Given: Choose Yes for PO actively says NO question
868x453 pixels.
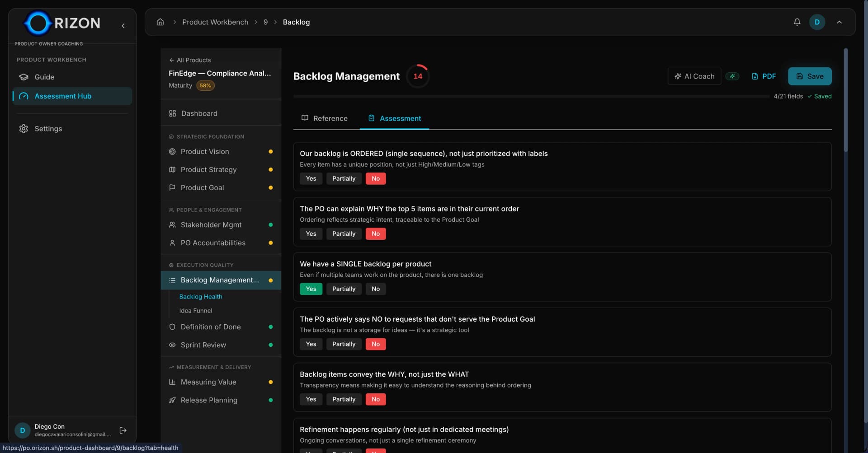Looking at the screenshot, I should tap(311, 344).
